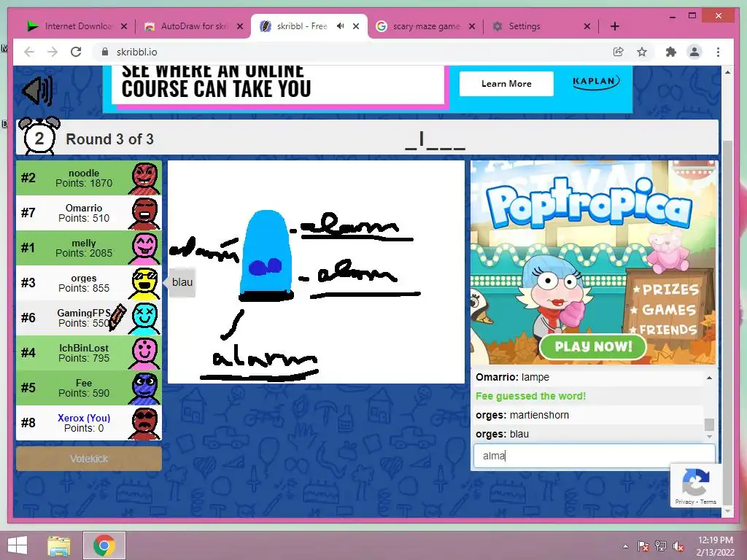
Task: Open the Chrome profile icon
Action: (694, 52)
